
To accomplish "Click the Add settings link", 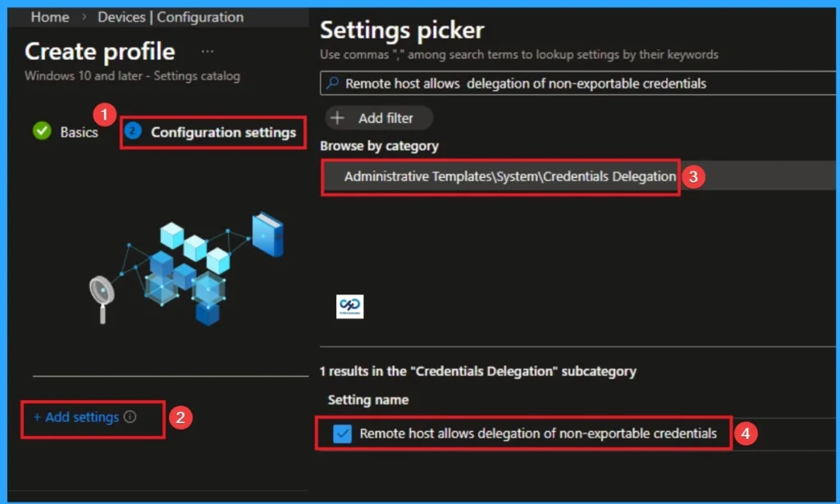I will point(76,418).
